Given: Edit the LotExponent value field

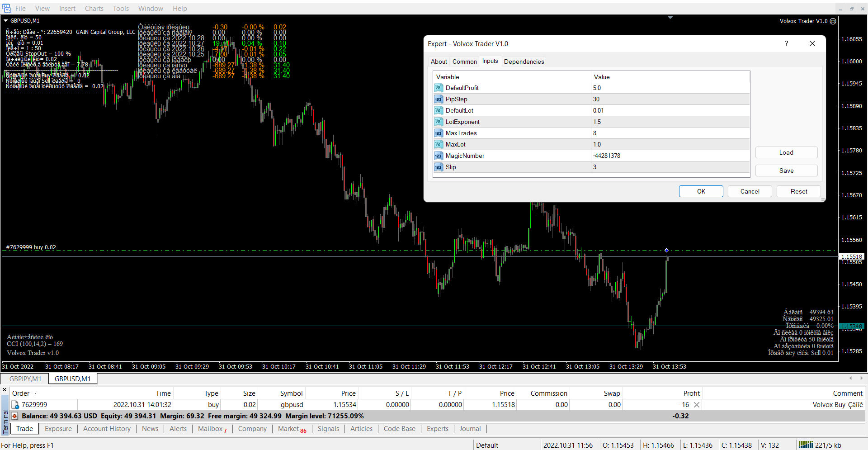Looking at the screenshot, I should point(669,122).
